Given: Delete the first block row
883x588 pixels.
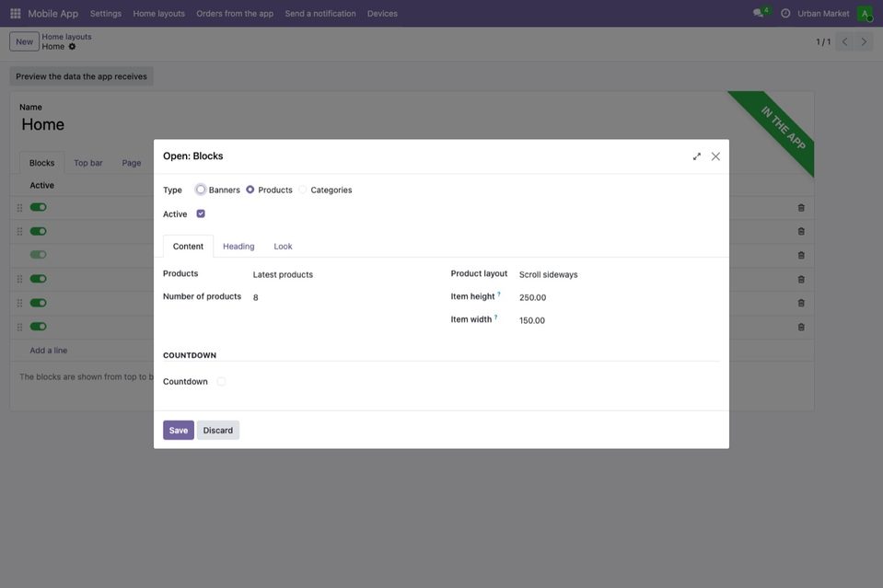Looking at the screenshot, I should coord(801,208).
